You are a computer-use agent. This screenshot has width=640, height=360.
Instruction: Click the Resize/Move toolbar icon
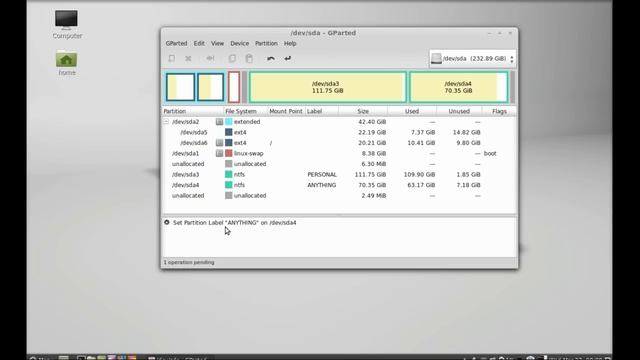tap(210, 58)
